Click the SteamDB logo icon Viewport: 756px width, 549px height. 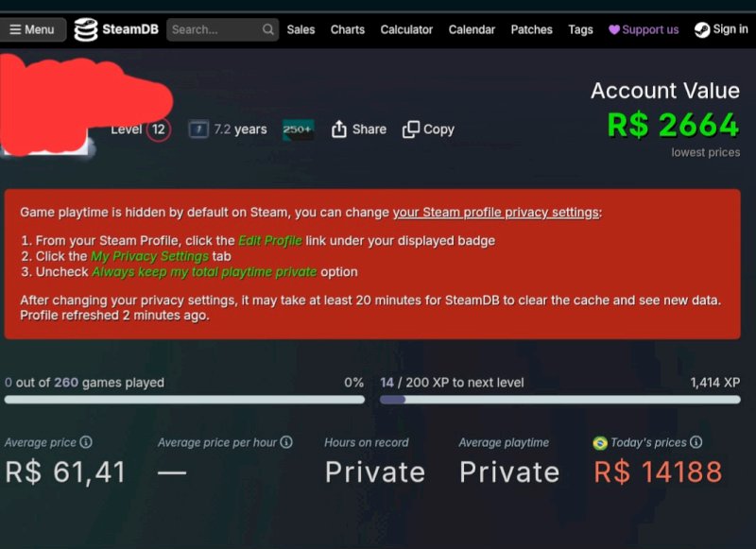click(x=86, y=29)
